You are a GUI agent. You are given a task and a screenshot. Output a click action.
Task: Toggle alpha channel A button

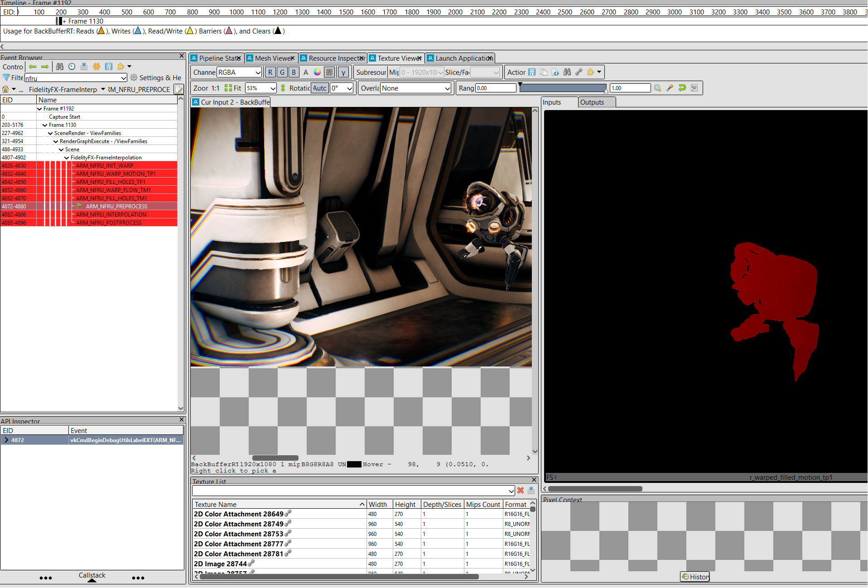[306, 72]
